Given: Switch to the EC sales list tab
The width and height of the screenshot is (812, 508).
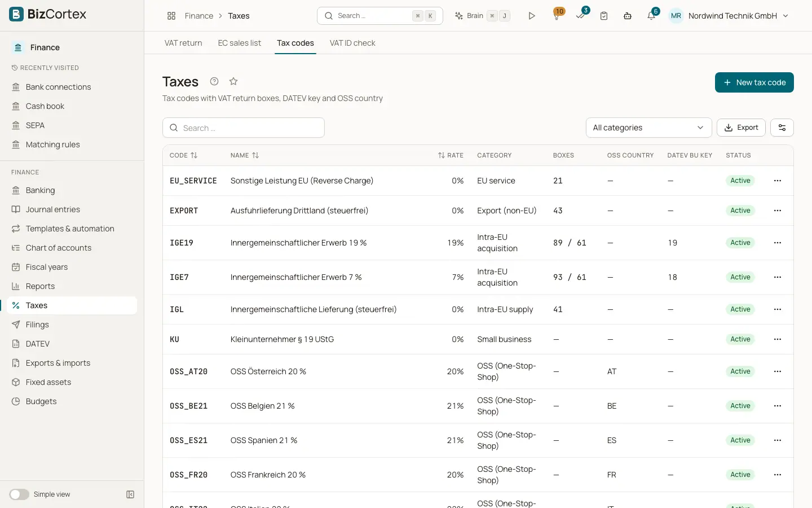Looking at the screenshot, I should (240, 43).
